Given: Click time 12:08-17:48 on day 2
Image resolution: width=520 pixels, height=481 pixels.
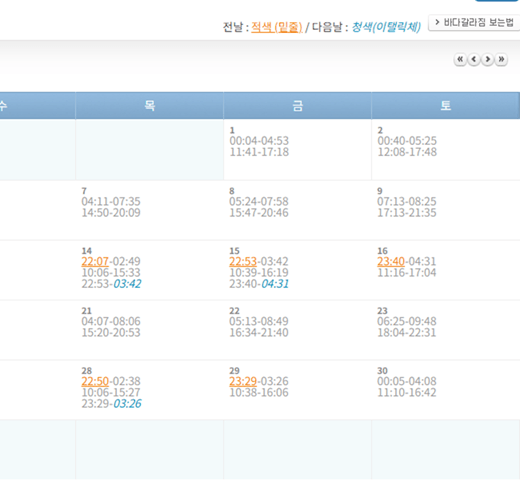Looking at the screenshot, I should coord(407,152).
